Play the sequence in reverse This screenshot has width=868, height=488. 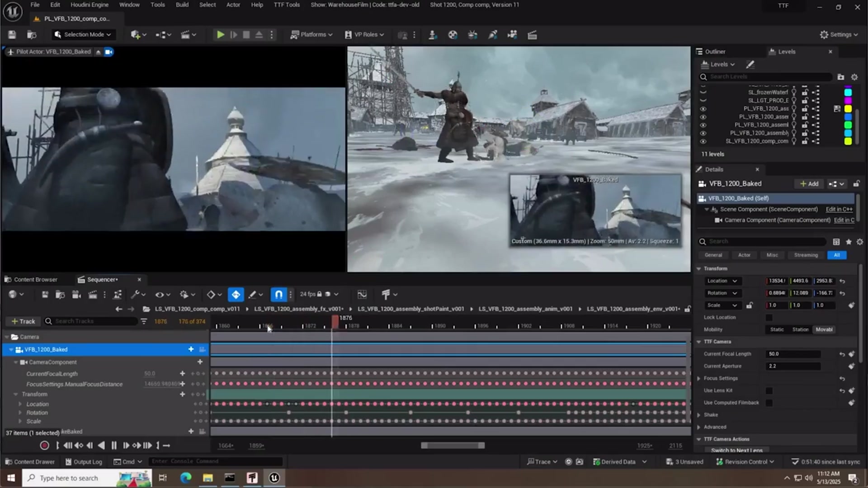[x=101, y=446]
